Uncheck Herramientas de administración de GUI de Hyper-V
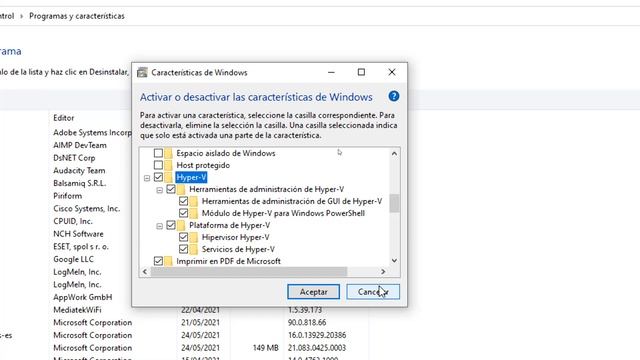Viewport: 640px width, 360px height. 184,201
